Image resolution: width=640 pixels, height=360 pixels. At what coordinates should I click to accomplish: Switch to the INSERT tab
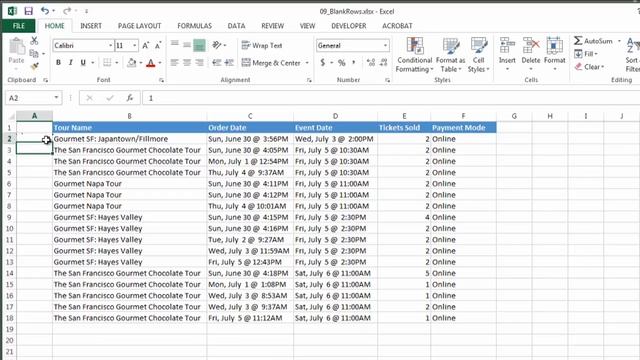click(91, 26)
